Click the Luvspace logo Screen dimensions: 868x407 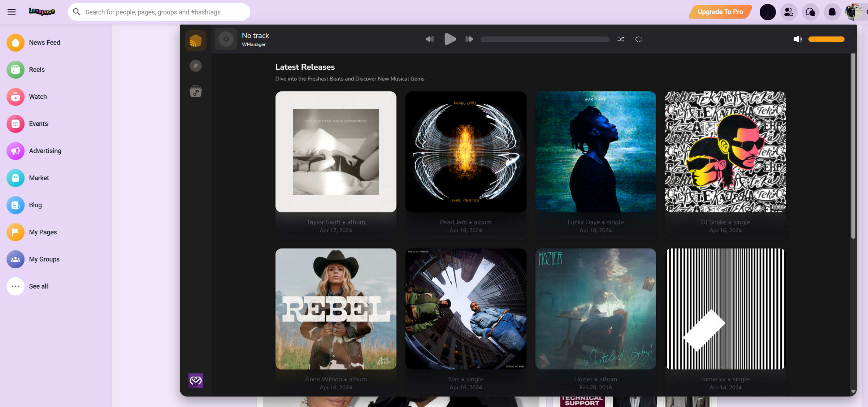point(42,12)
